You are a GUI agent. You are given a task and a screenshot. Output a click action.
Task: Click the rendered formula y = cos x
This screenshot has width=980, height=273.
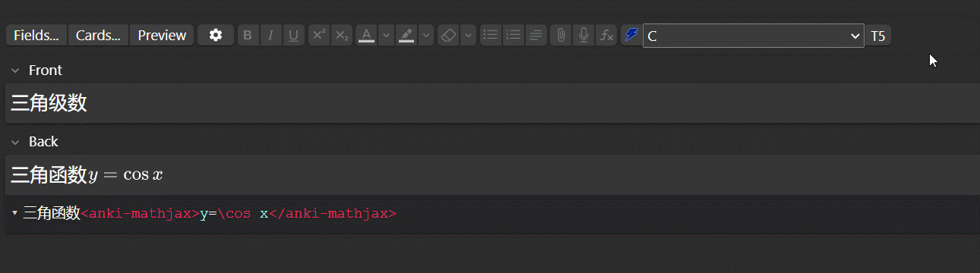[126, 175]
